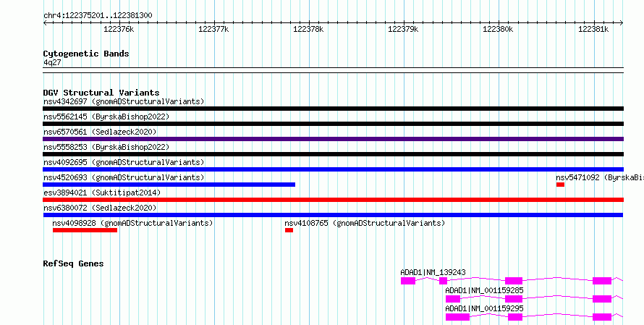Click the chr4:122375201..122381300 region label
The image size is (644, 325).
(x=98, y=16)
